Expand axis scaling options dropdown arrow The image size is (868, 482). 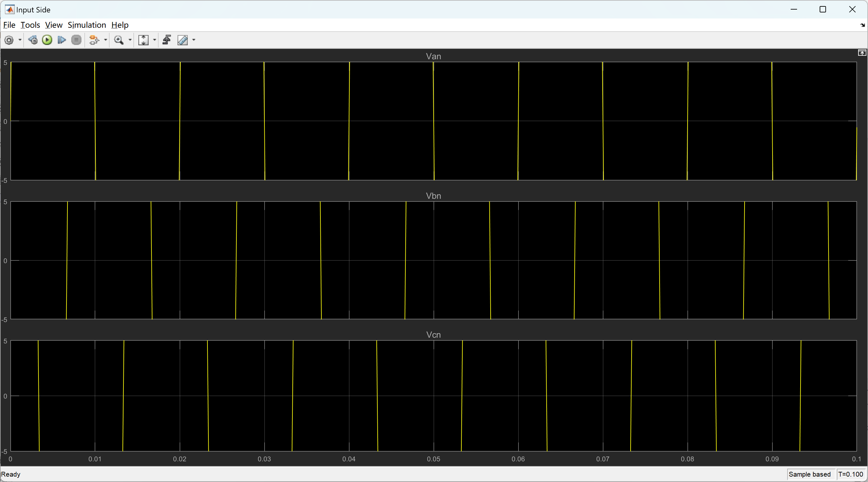[155, 40]
